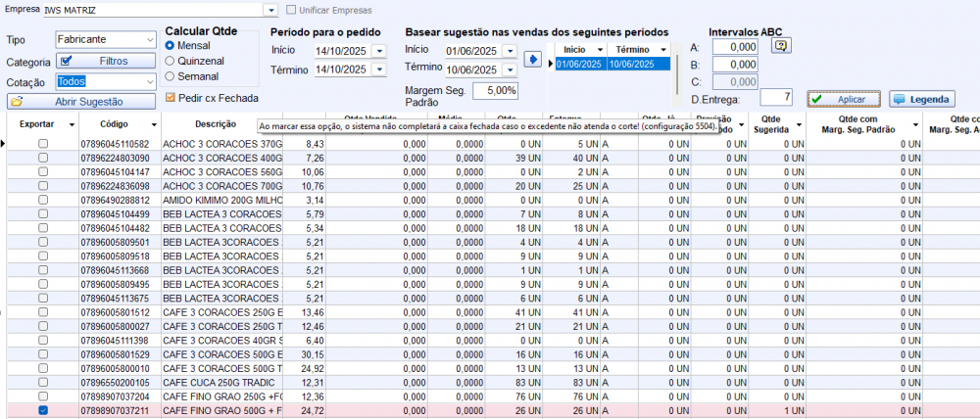Viewport: 980px width, 419px height.
Task: Select the Semanal radio option
Action: tap(171, 76)
